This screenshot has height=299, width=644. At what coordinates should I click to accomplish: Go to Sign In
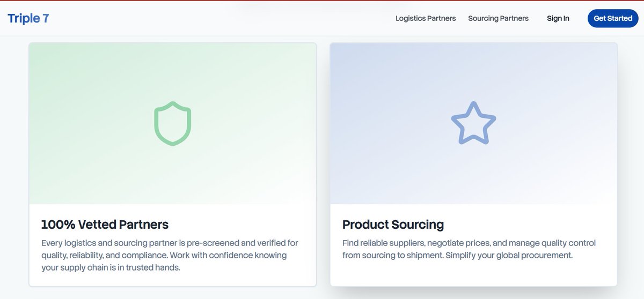tap(558, 18)
